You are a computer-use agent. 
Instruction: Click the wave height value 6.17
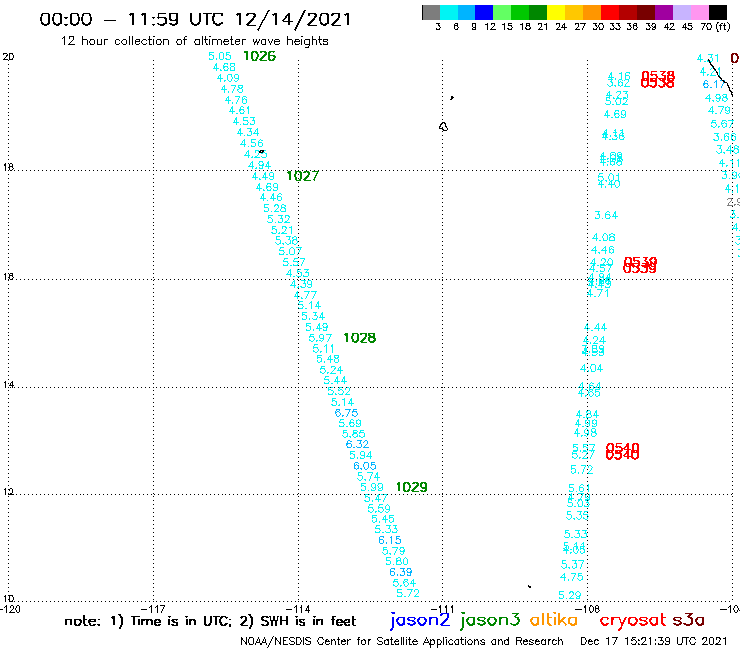[x=714, y=84]
